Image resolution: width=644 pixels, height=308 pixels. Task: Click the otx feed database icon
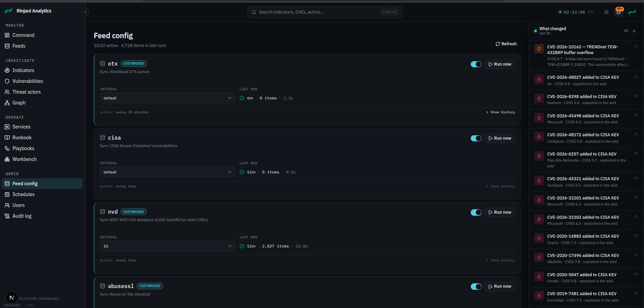[x=103, y=64]
